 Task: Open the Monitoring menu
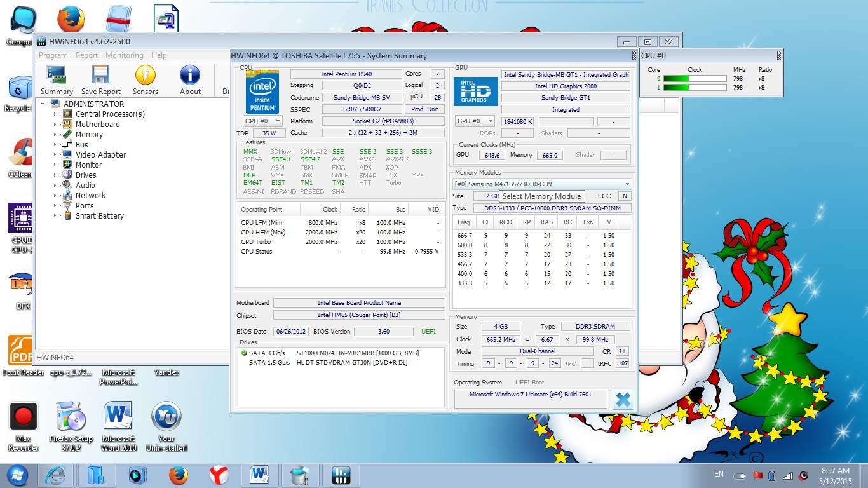click(x=125, y=55)
